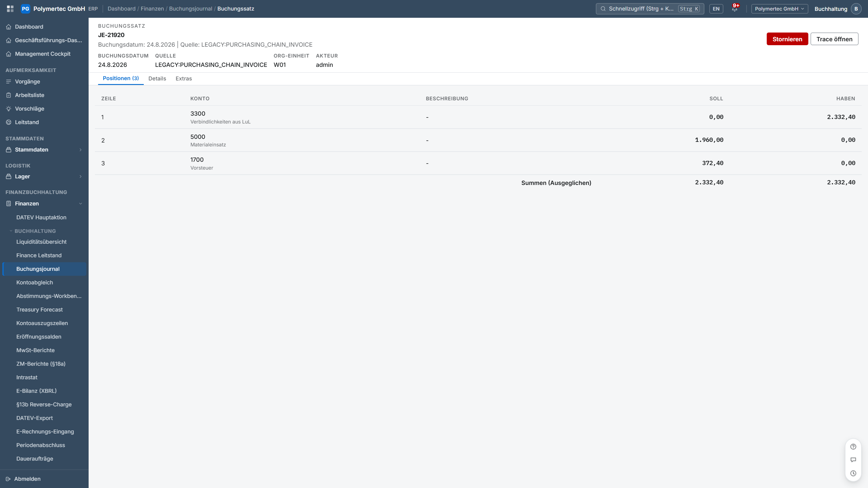
Task: Open MwSt-Berichte menu entry
Action: pos(44,350)
